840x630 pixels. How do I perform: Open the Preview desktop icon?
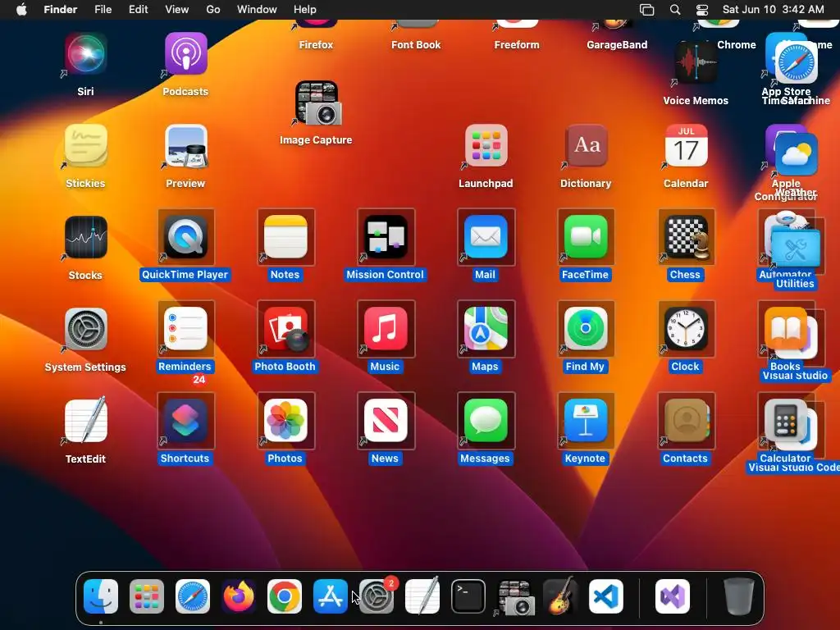point(186,146)
